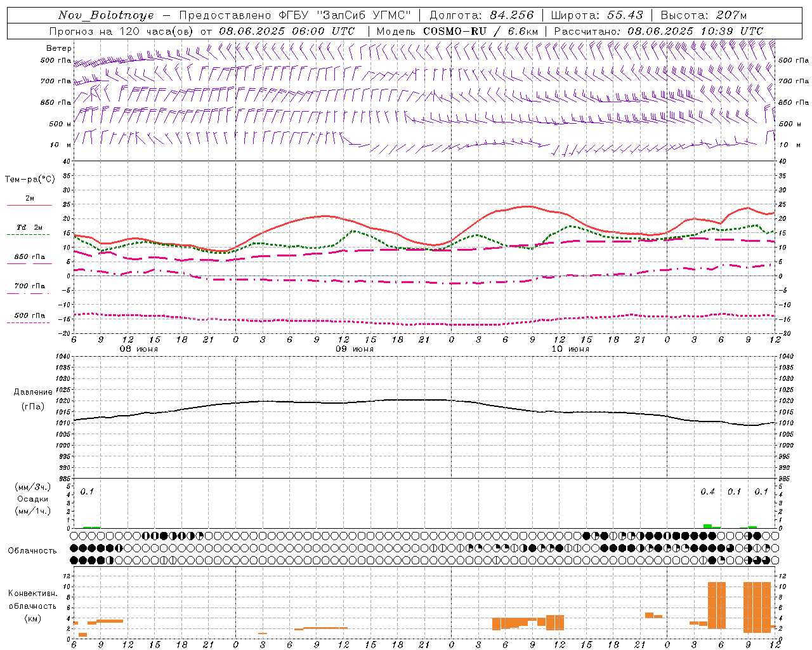
Task: Click the green dashed sample under Td 2м
Action: click(29, 235)
